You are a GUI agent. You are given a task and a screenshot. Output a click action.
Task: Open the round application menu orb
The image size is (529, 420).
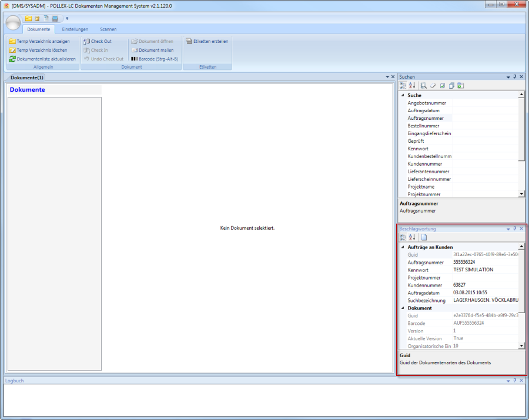(13, 23)
